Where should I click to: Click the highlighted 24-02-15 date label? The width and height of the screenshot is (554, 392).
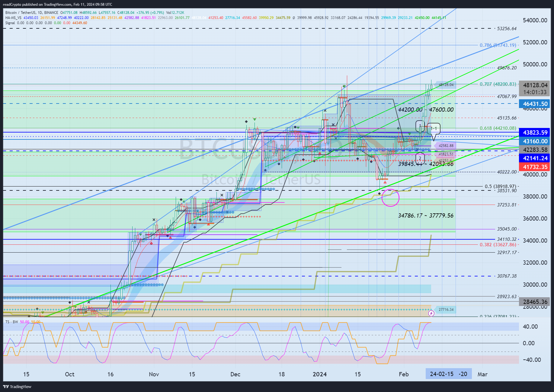[449, 374]
